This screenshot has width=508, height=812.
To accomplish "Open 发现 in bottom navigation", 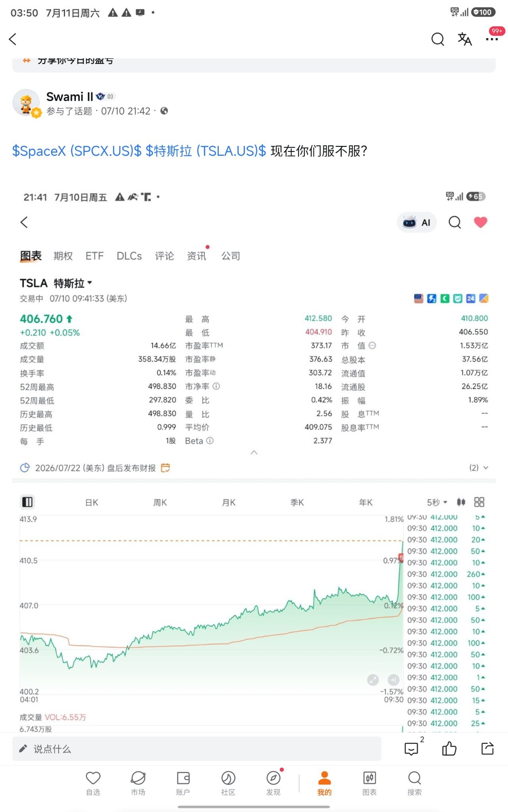I will pyautogui.click(x=273, y=783).
